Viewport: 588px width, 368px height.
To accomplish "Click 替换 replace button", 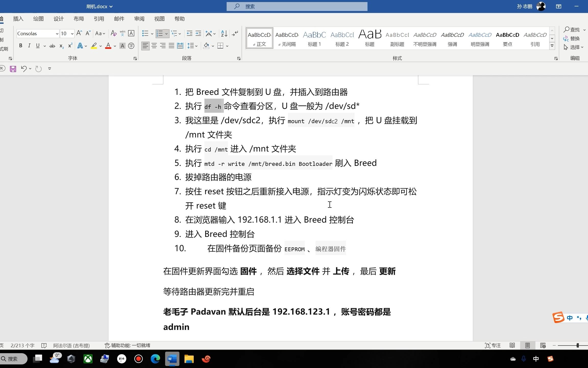I will click(572, 39).
